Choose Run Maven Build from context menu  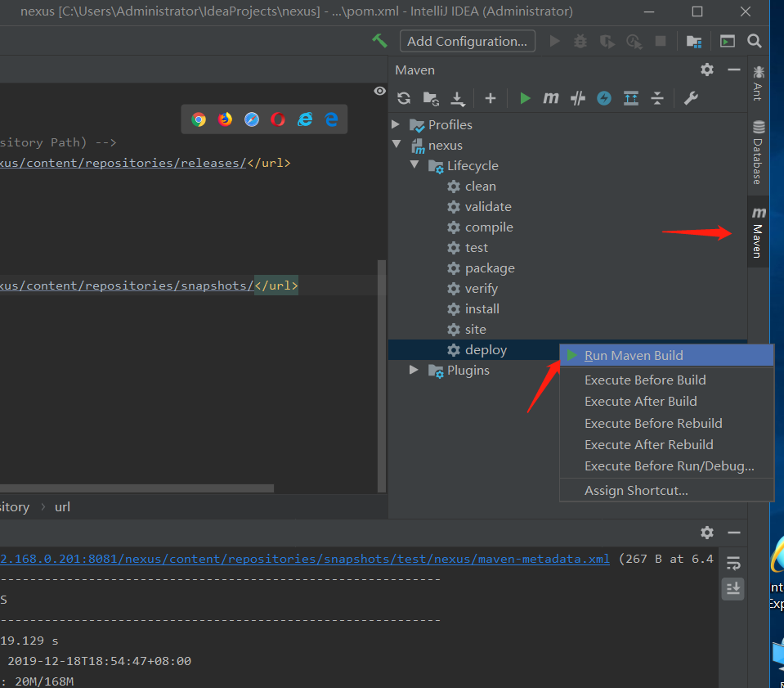(x=666, y=356)
